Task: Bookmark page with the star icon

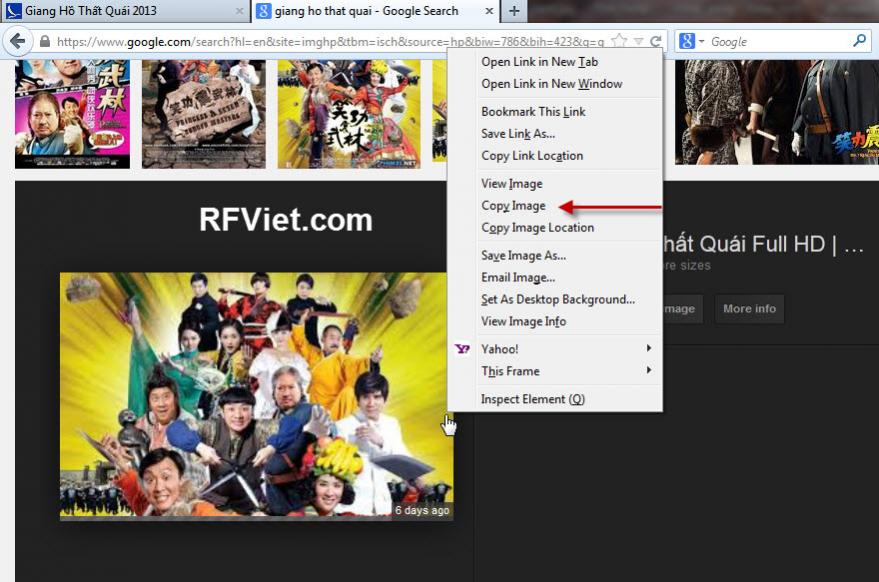Action: pos(620,42)
